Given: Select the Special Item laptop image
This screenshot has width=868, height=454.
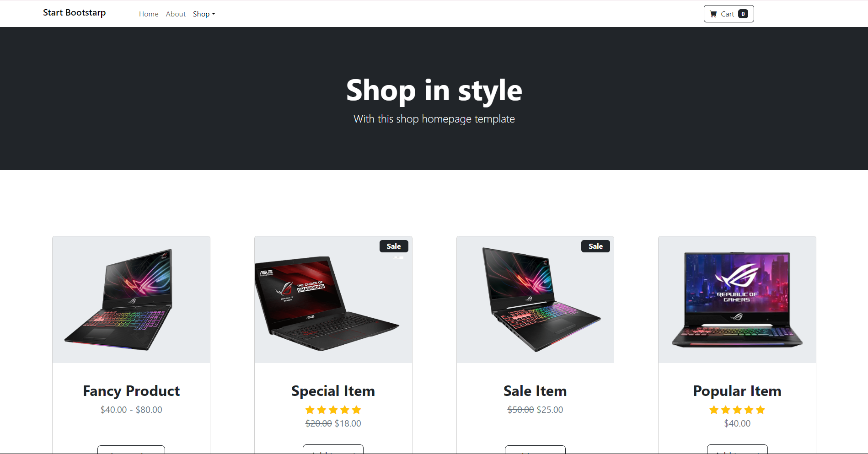Looking at the screenshot, I should [333, 299].
